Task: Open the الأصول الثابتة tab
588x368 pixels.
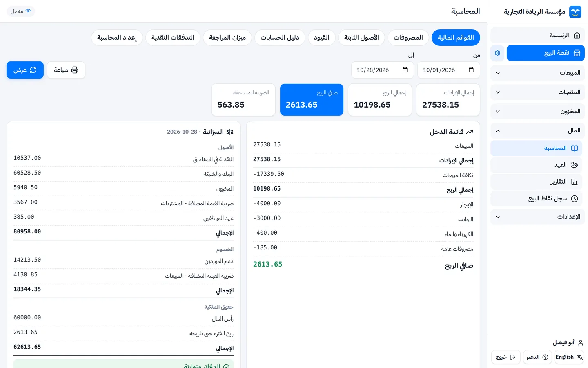Action: click(361, 38)
